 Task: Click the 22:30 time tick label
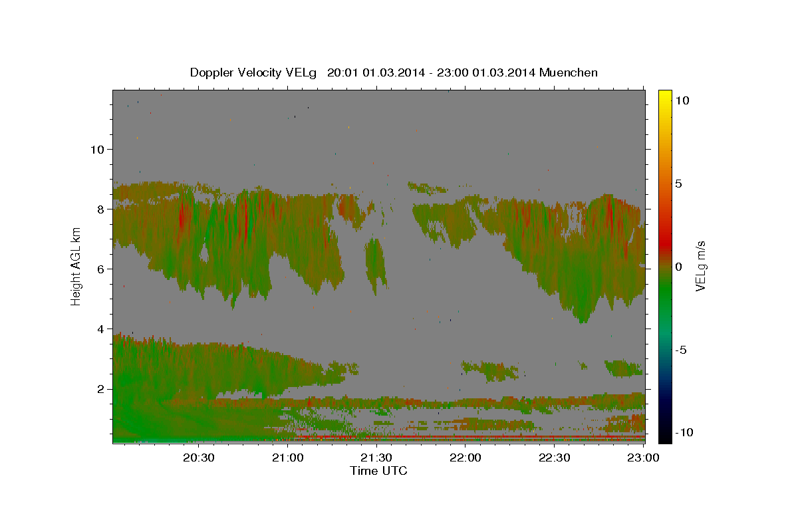pos(554,458)
